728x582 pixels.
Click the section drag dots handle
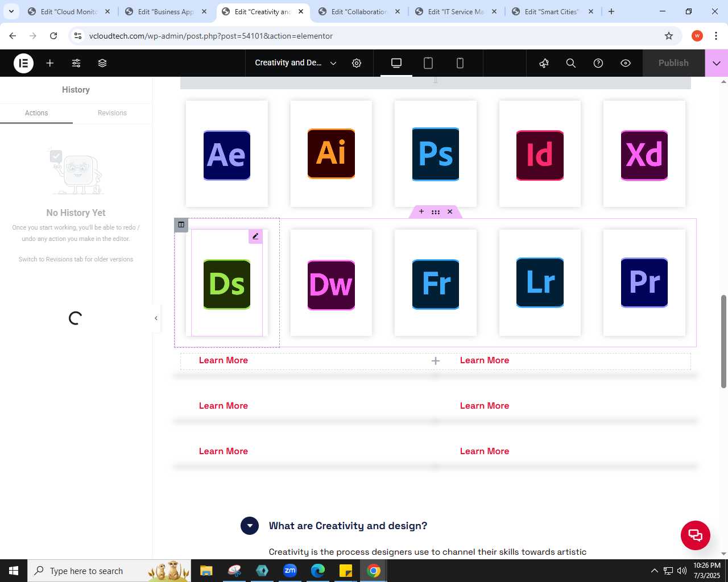tap(436, 211)
